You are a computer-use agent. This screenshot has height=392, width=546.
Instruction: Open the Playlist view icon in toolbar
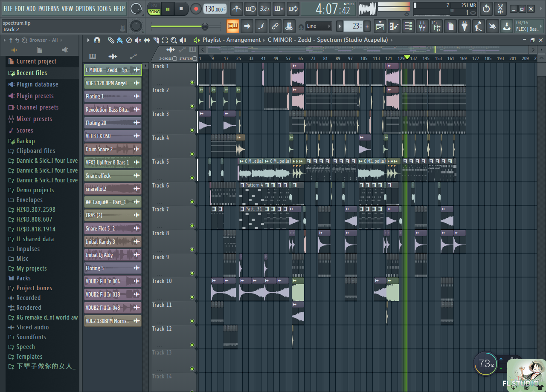380,26
